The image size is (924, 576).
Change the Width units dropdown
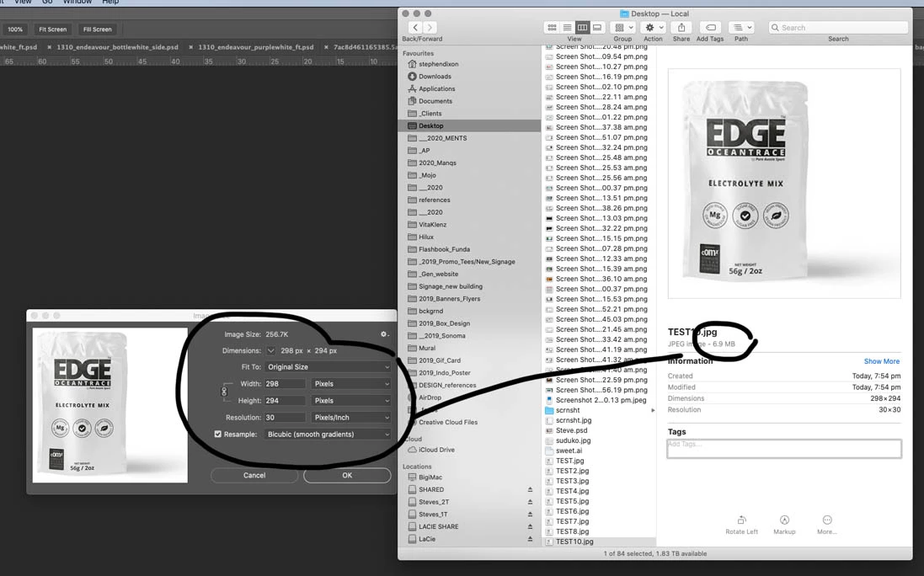pos(351,383)
